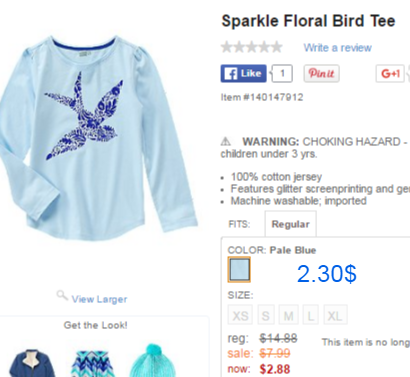This screenshot has width=410, height=377.
Task: Click the Google +1 button
Action: pyautogui.click(x=390, y=73)
